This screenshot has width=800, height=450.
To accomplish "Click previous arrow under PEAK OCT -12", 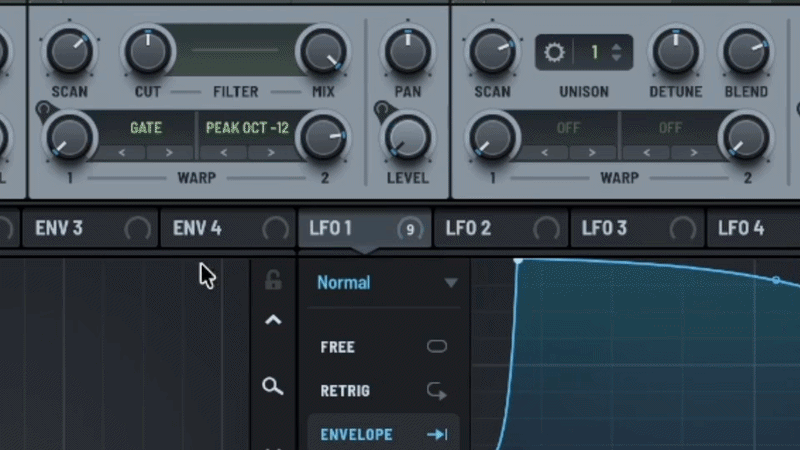I will 223,153.
